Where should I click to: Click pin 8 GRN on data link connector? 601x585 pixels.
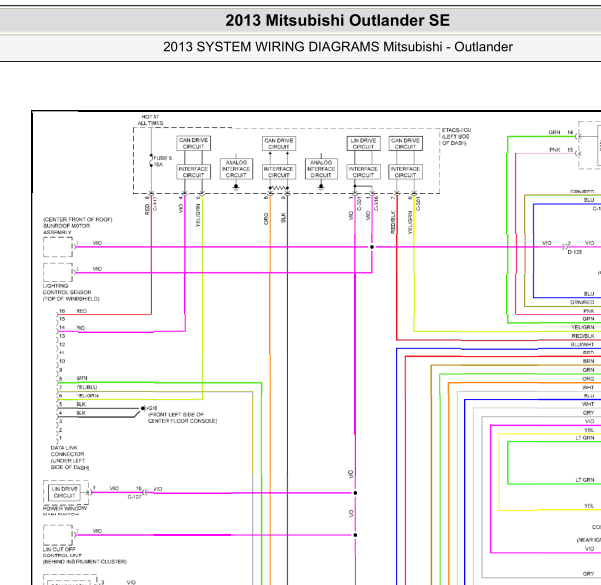click(x=73, y=378)
